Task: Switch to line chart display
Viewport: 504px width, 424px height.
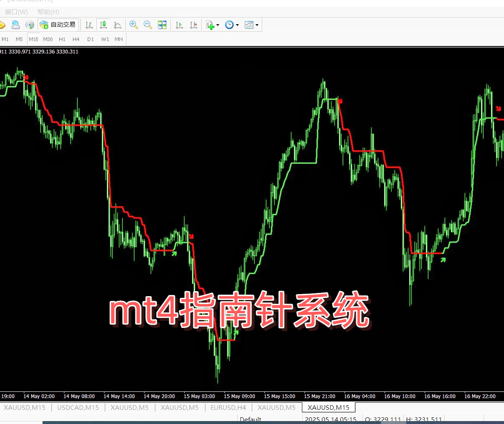Action: click(x=117, y=25)
